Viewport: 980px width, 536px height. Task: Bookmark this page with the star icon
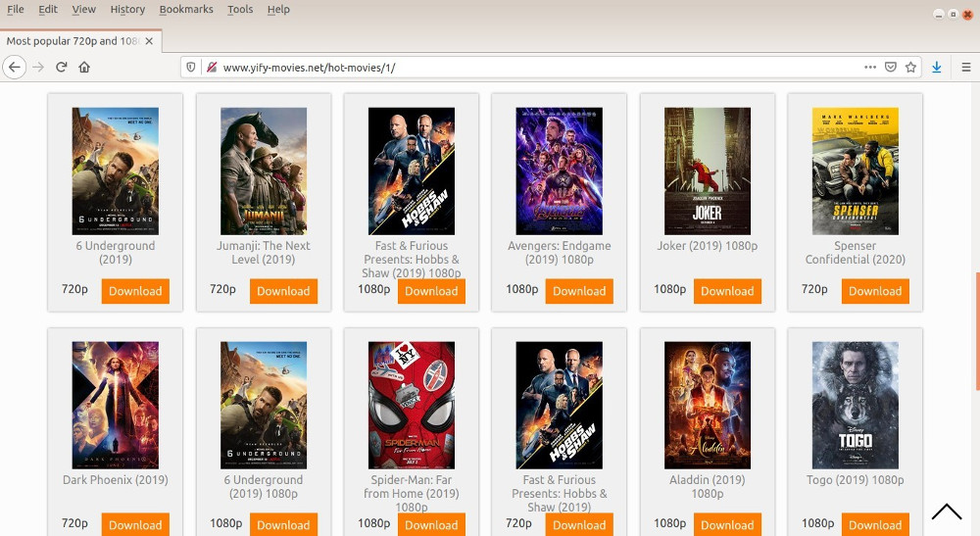pyautogui.click(x=910, y=67)
